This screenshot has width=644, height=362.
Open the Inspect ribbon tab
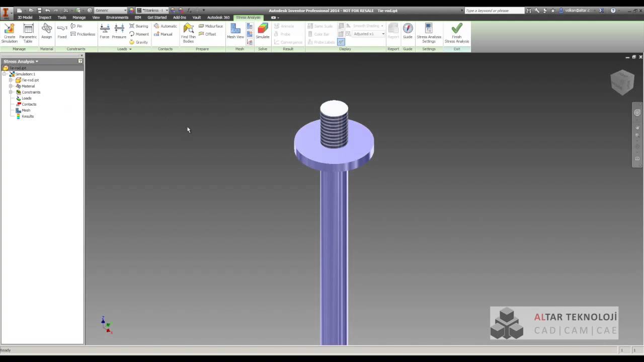(45, 17)
